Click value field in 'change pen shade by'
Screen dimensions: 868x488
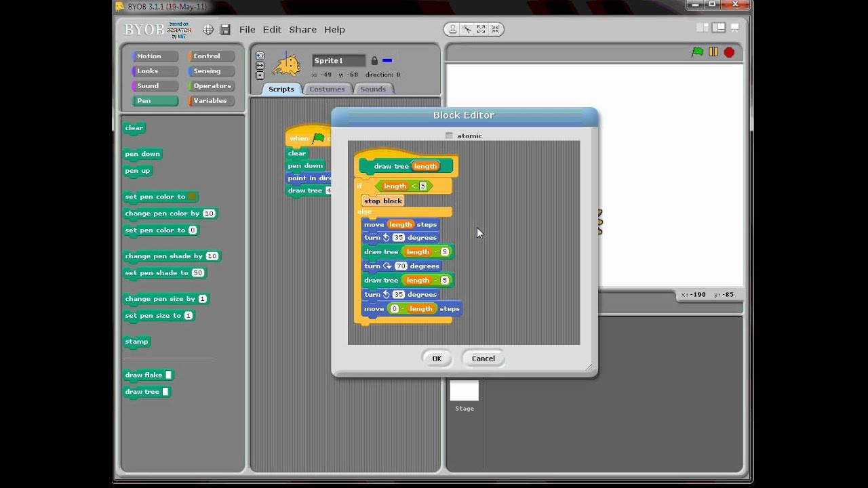click(212, 256)
